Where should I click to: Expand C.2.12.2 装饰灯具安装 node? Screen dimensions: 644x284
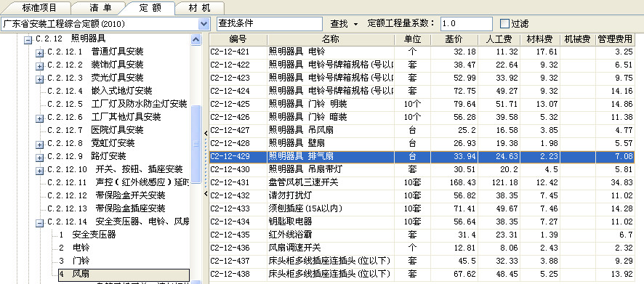click(x=39, y=66)
